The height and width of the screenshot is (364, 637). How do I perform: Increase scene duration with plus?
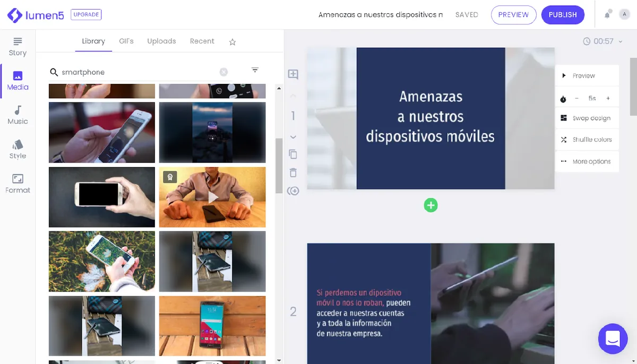[608, 99]
